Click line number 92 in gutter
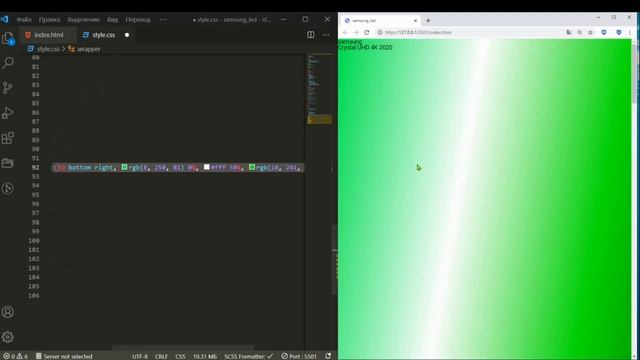 36,167
